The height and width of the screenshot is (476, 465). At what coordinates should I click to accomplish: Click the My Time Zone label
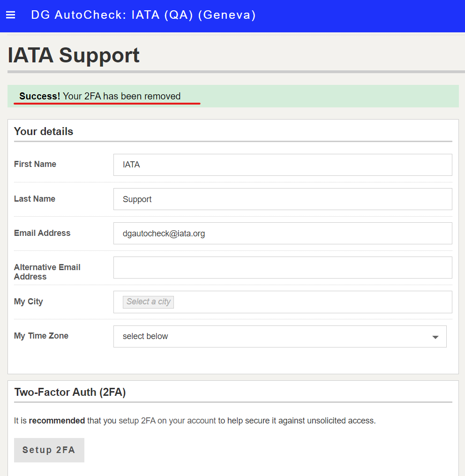[x=41, y=336]
